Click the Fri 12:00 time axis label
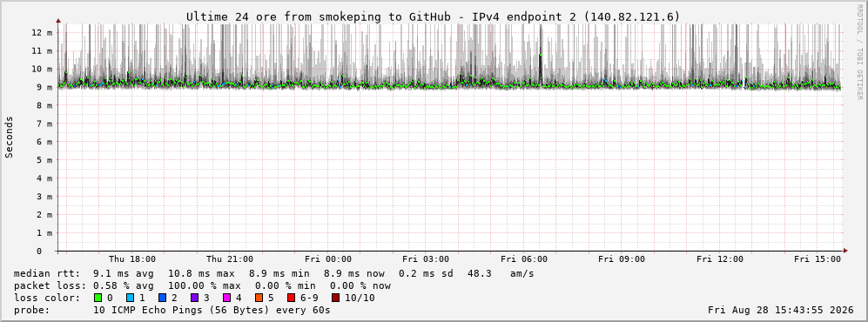This screenshot has height=322, width=868. (720, 259)
